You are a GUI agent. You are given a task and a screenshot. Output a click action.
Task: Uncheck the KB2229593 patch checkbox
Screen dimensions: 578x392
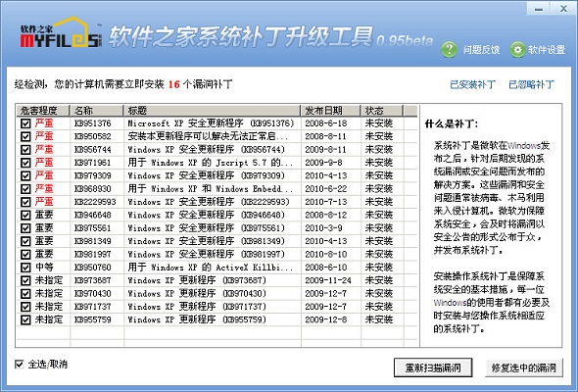(25, 202)
